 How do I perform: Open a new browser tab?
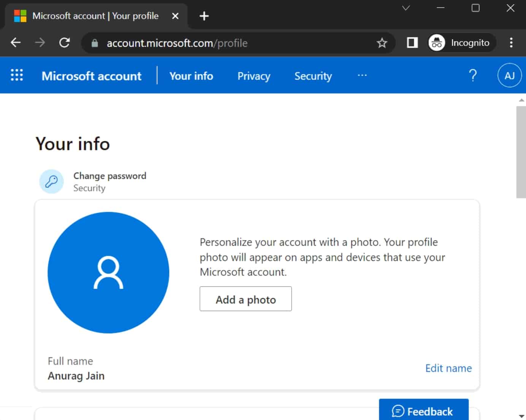tap(204, 16)
